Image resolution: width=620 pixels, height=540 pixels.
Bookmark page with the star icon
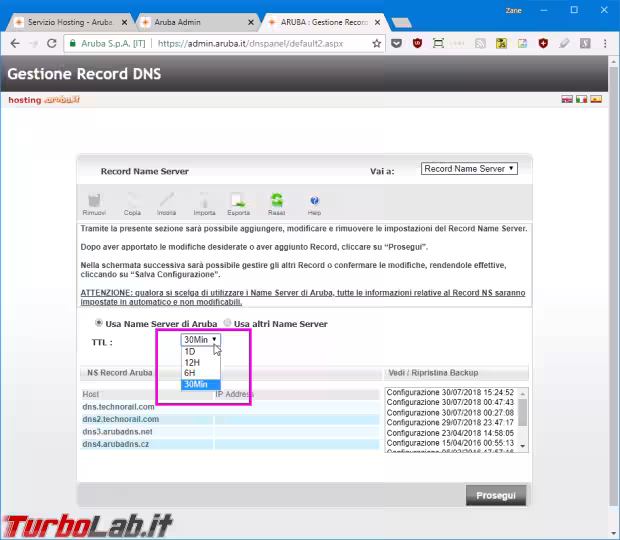[377, 44]
